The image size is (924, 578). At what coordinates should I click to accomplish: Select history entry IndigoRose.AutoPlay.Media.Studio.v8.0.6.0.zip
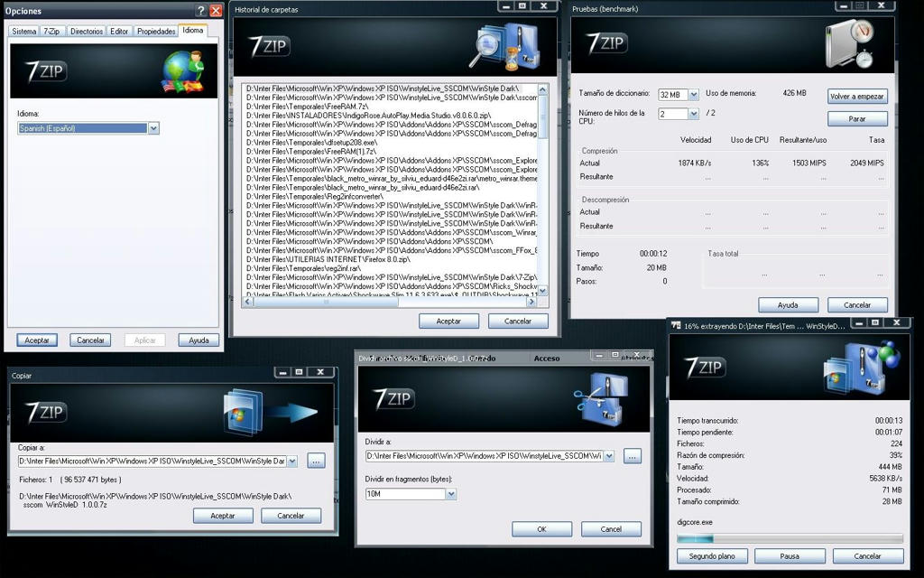[x=368, y=116]
